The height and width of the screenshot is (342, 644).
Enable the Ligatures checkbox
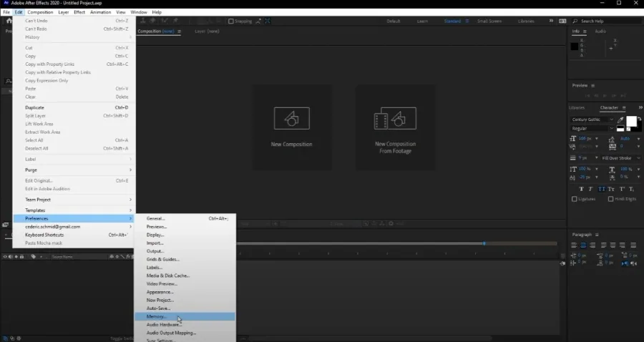click(574, 199)
